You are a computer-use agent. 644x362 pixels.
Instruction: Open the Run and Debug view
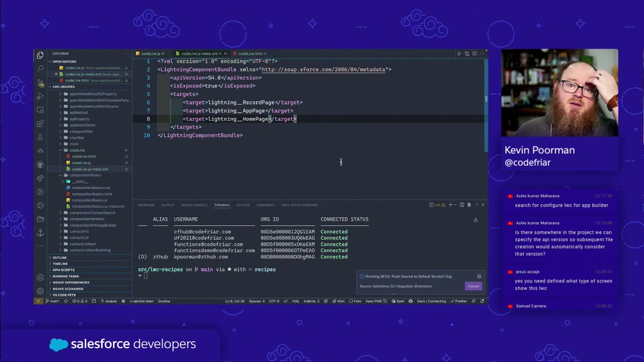tap(40, 96)
